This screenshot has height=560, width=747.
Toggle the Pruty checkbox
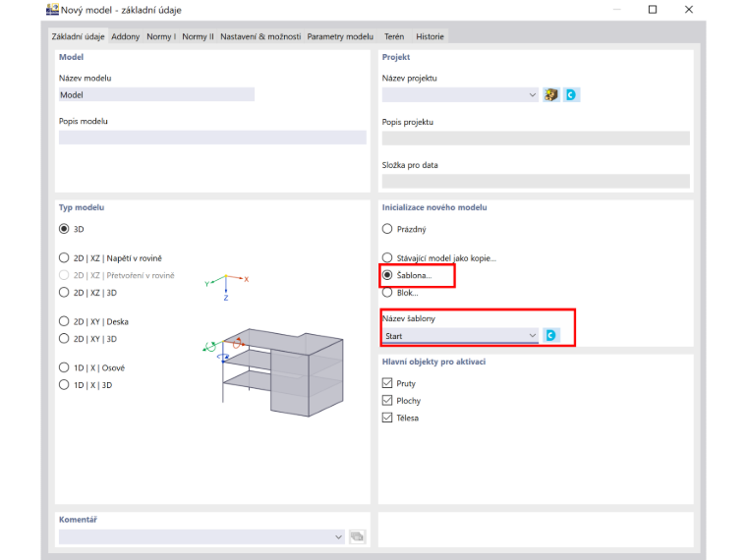coord(387,383)
